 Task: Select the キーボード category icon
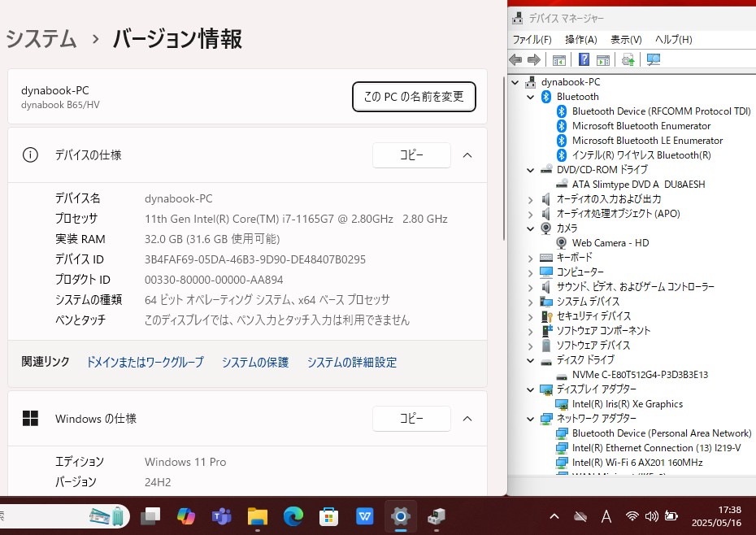pos(546,258)
